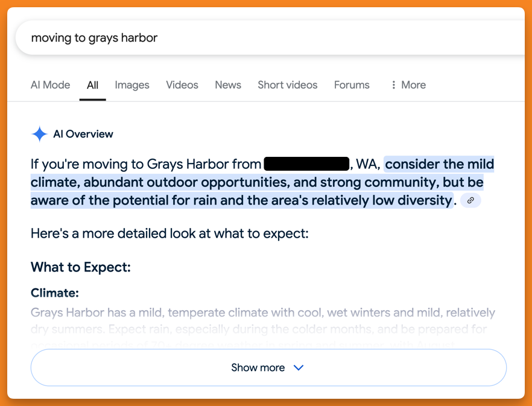This screenshot has width=532, height=406.
Task: Go to the Videos tab
Action: (182, 85)
